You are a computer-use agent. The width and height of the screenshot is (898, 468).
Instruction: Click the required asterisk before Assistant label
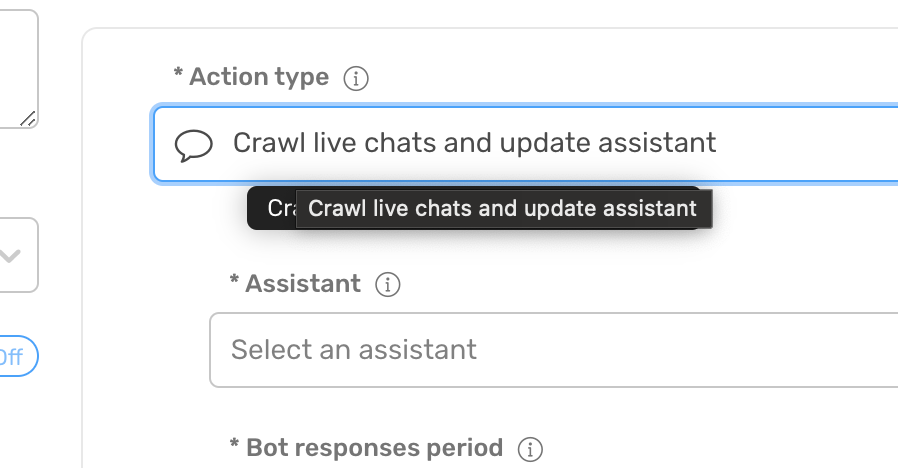coord(234,280)
